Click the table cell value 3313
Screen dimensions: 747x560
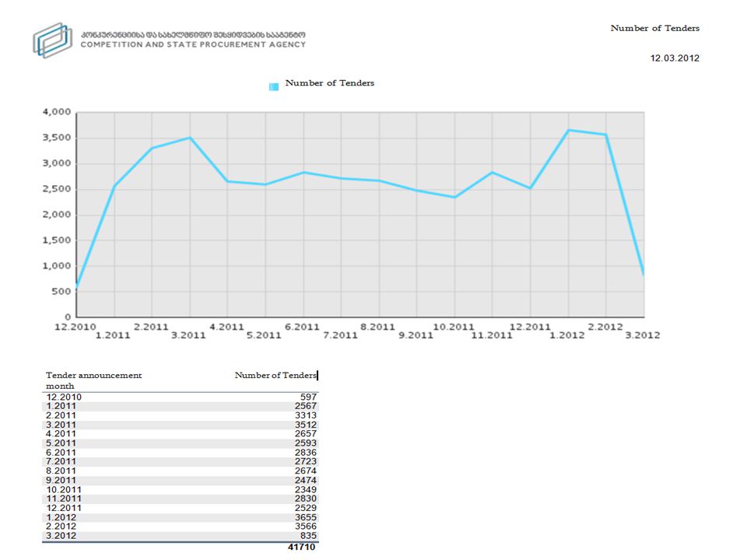(305, 415)
